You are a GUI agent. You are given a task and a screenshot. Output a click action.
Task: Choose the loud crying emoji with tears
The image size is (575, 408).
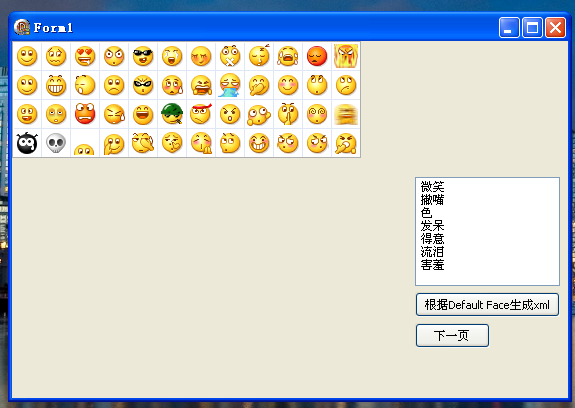288,56
